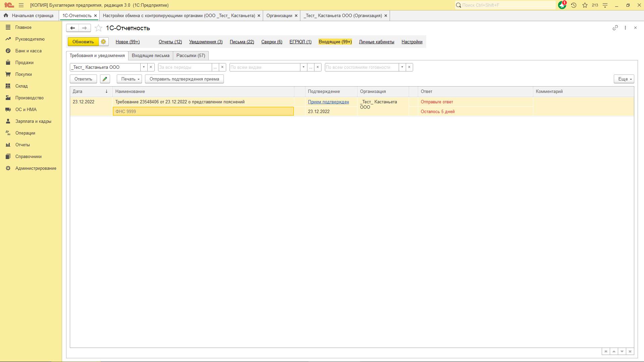The width and height of the screenshot is (644, 362).
Task: Open types selection ellipsis button
Action: 311,67
